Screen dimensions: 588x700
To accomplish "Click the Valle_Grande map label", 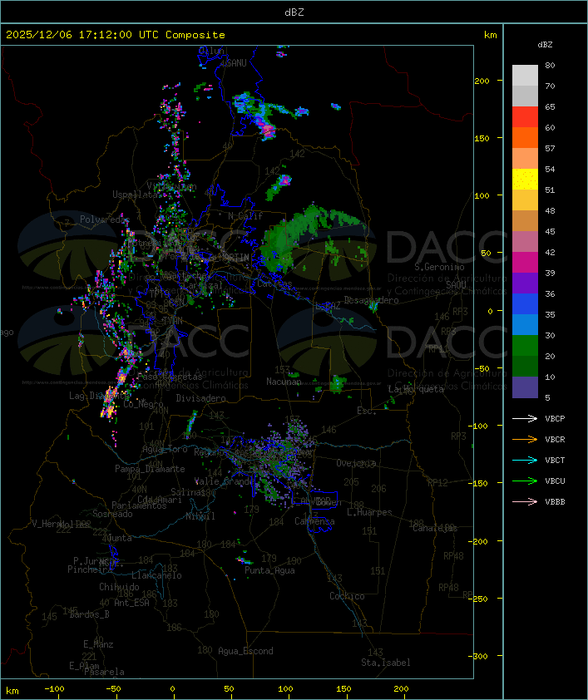I will tap(225, 481).
